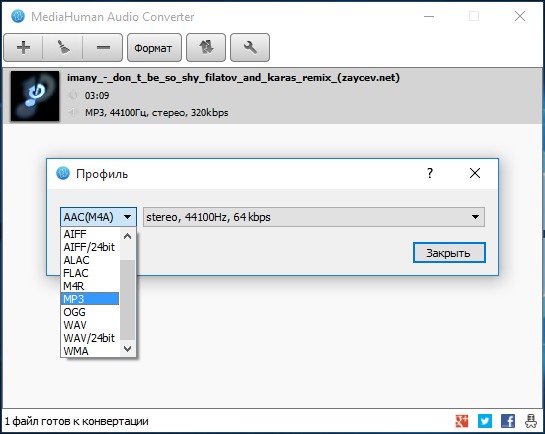Open settings with the wrench icon

pos(250,48)
